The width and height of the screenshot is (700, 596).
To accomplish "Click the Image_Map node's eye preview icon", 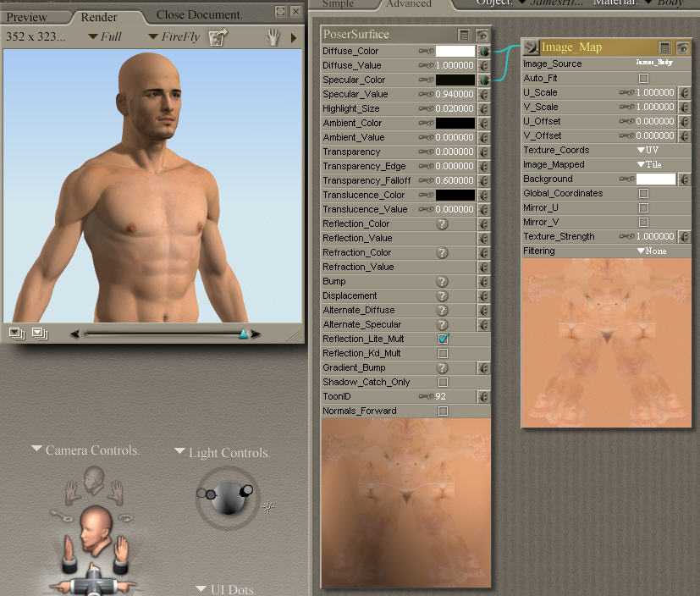I will (681, 47).
